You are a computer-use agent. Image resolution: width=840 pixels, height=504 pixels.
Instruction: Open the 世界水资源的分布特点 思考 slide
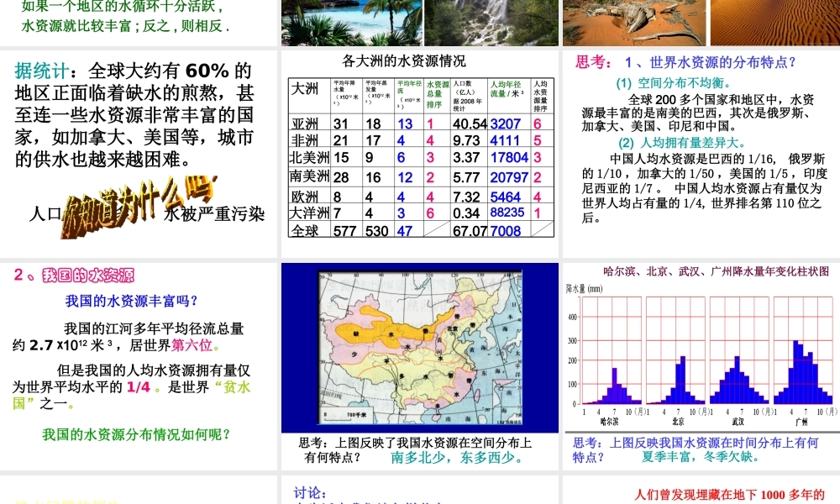point(701,154)
